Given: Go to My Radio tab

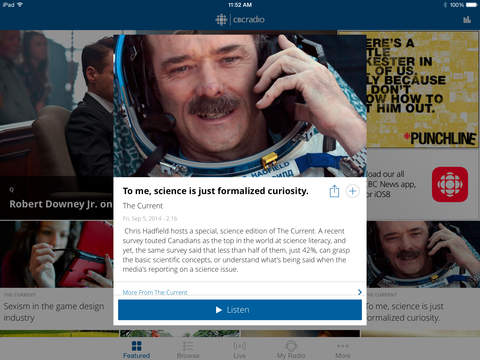Looking at the screenshot, I should 291,349.
